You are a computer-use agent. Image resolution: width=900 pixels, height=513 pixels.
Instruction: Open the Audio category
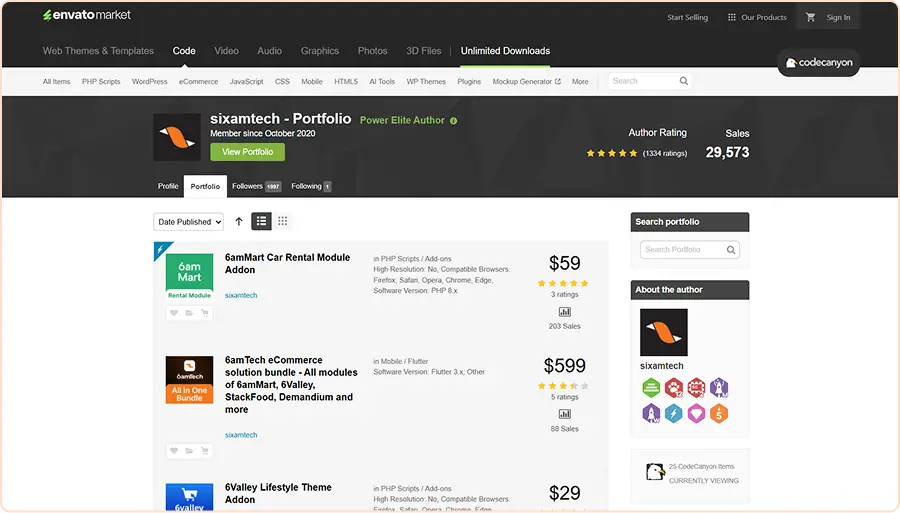(269, 50)
